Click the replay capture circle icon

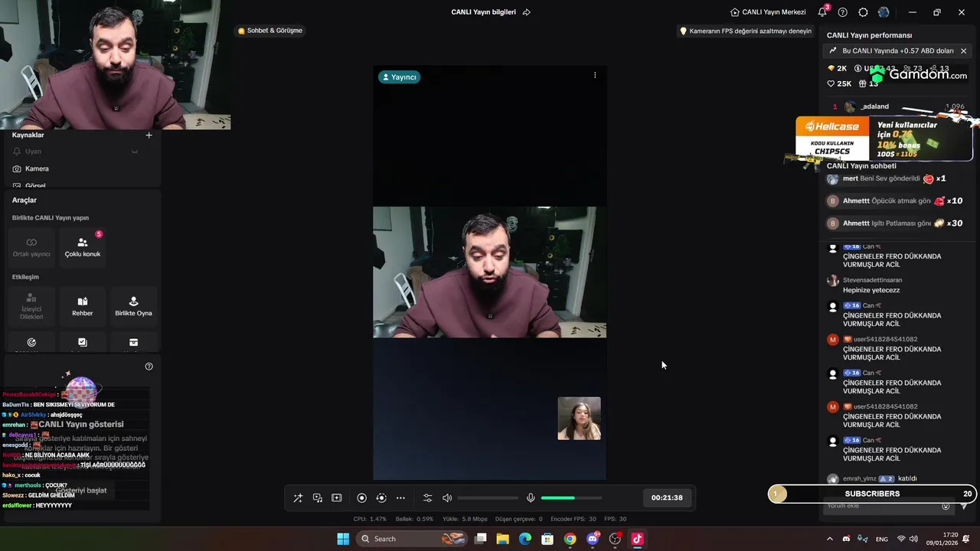tap(381, 498)
